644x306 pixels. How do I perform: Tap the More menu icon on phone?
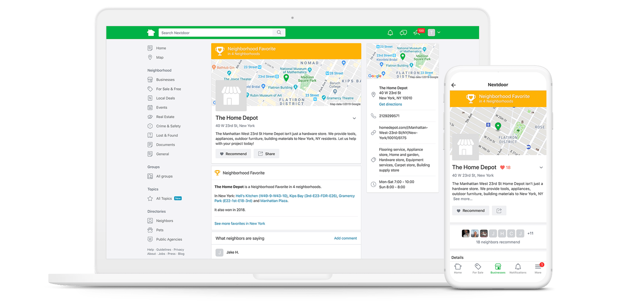coord(538,268)
